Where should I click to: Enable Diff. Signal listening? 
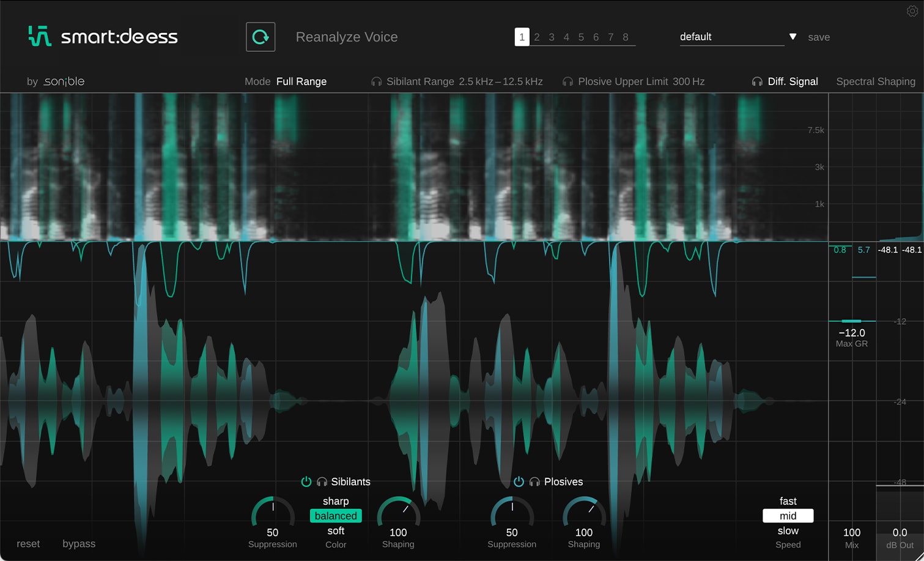pyautogui.click(x=793, y=81)
